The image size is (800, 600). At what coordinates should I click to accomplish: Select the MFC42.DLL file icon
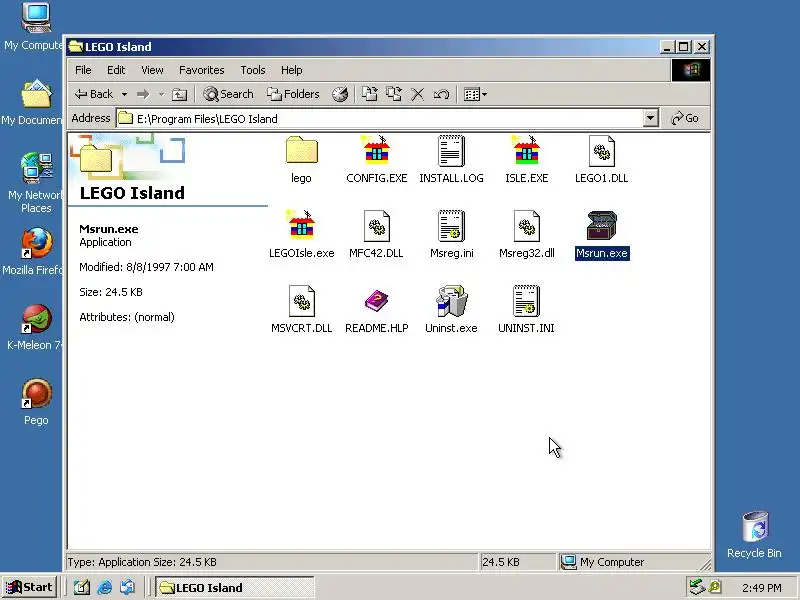(x=377, y=226)
